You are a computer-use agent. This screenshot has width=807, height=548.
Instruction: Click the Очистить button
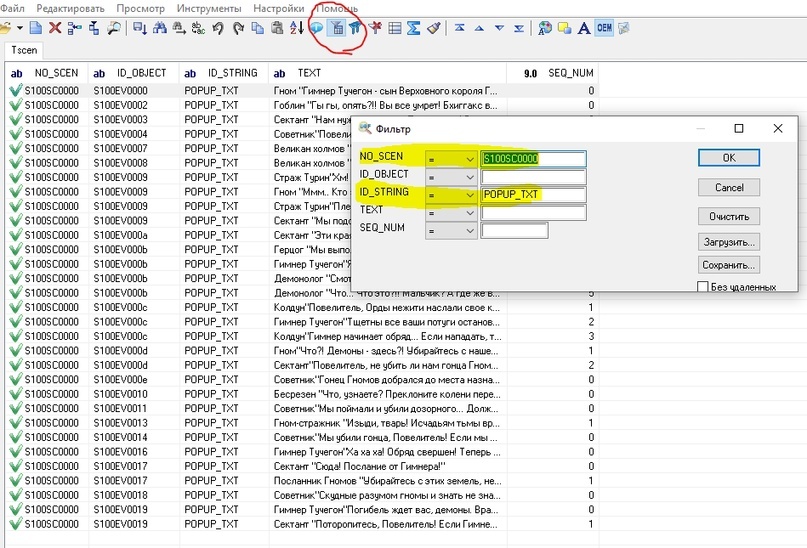(729, 216)
